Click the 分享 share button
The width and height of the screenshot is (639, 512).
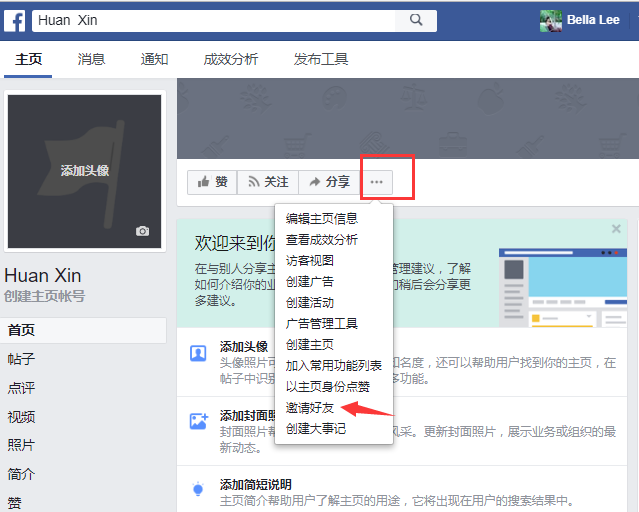click(x=329, y=182)
